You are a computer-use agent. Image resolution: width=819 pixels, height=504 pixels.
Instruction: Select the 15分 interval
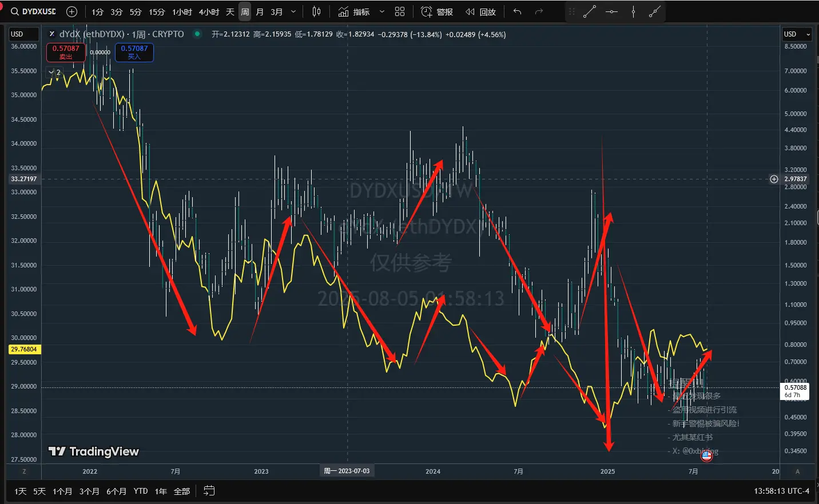157,11
